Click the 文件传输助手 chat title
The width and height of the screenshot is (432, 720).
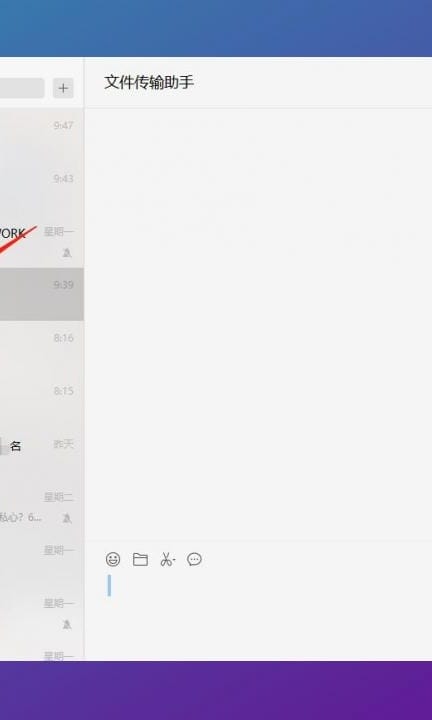149,83
